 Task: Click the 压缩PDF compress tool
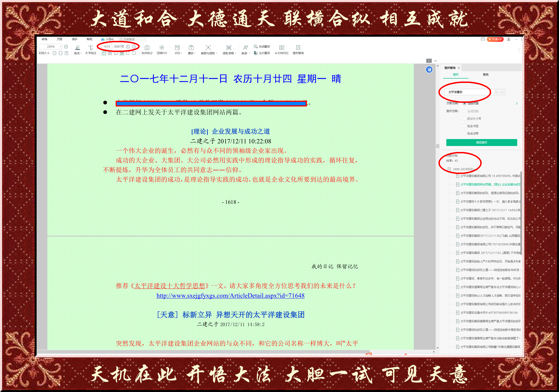coord(162,49)
